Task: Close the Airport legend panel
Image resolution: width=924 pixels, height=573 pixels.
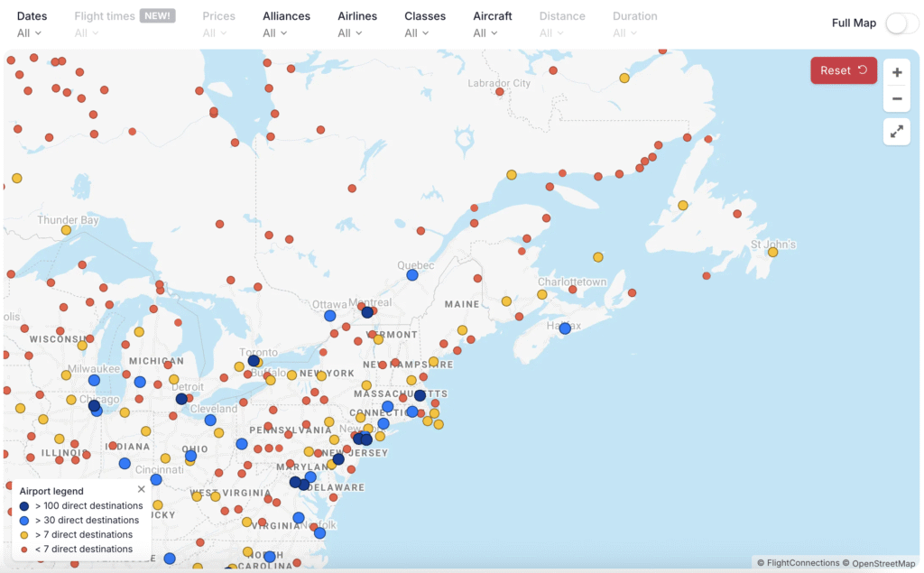Action: [x=142, y=489]
